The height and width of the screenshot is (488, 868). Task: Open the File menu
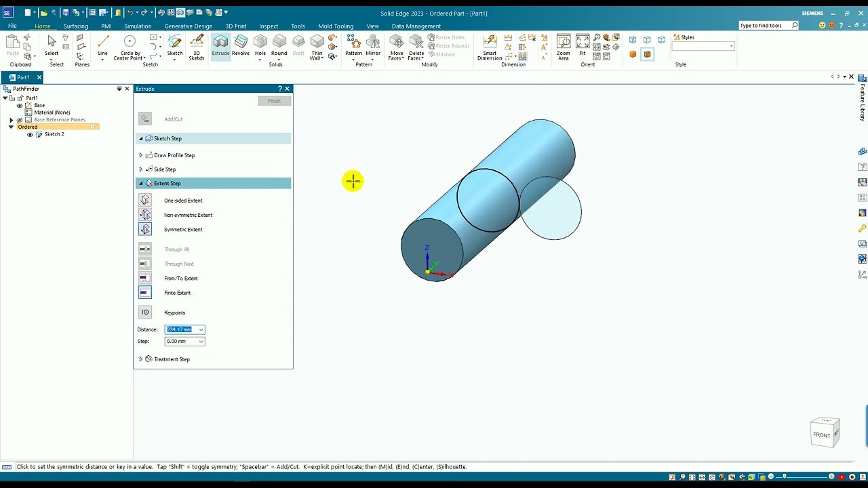click(12, 26)
